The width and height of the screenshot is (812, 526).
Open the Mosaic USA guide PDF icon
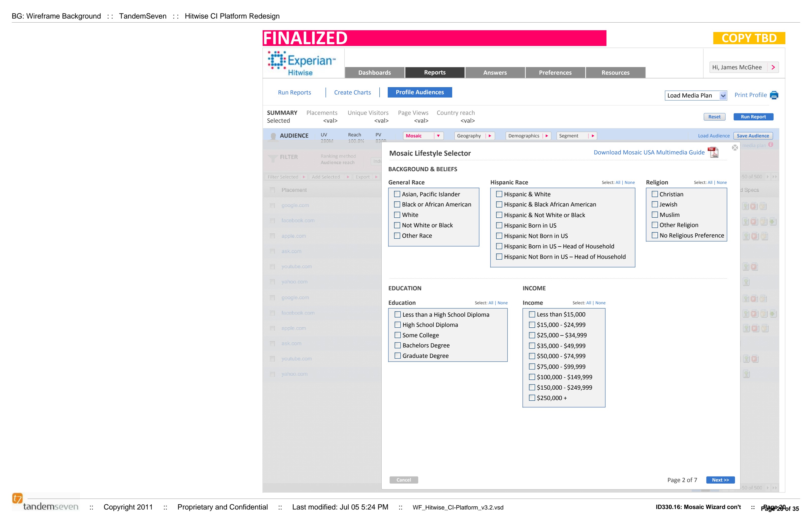(713, 152)
